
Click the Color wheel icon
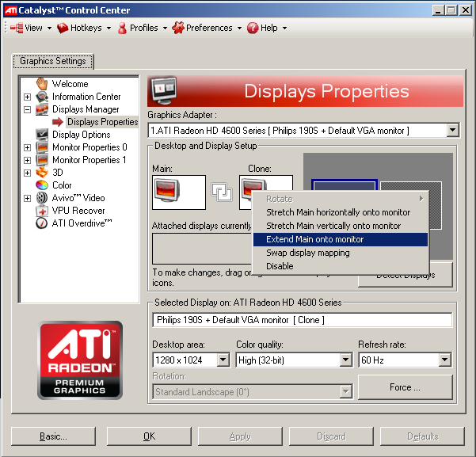point(42,185)
